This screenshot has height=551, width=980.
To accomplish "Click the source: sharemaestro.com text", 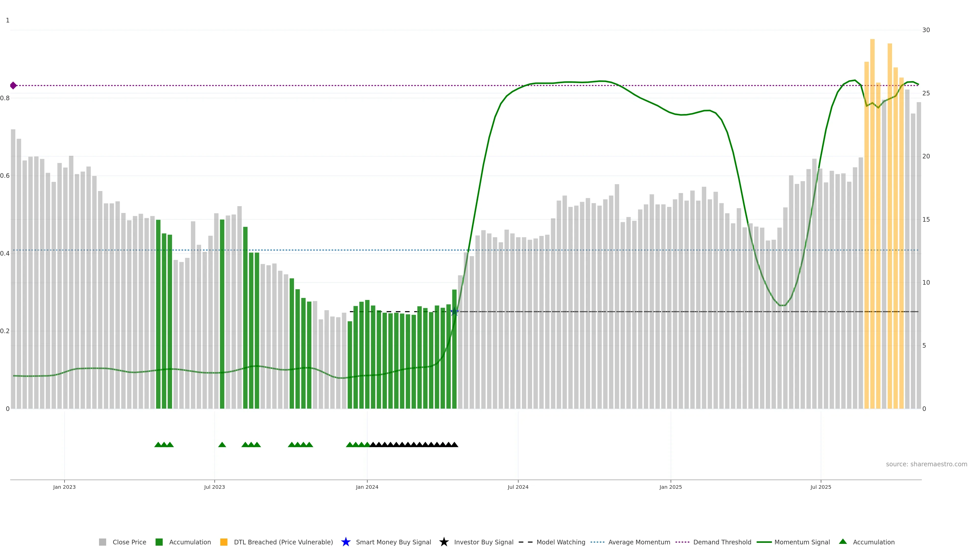I will click(926, 464).
